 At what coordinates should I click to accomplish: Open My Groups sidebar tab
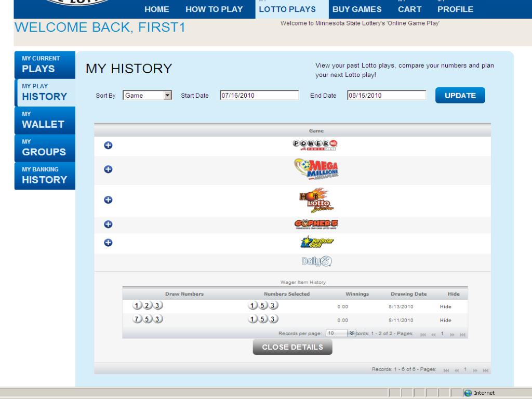[x=45, y=148]
